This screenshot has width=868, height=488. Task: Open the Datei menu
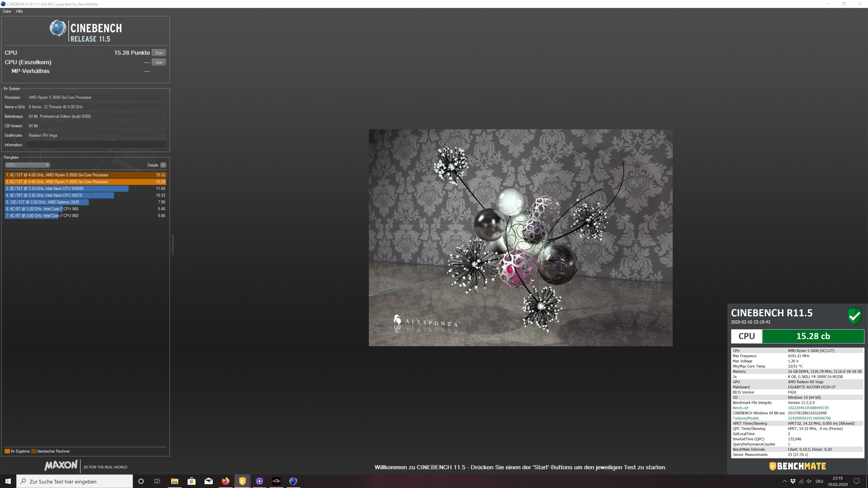(x=7, y=11)
